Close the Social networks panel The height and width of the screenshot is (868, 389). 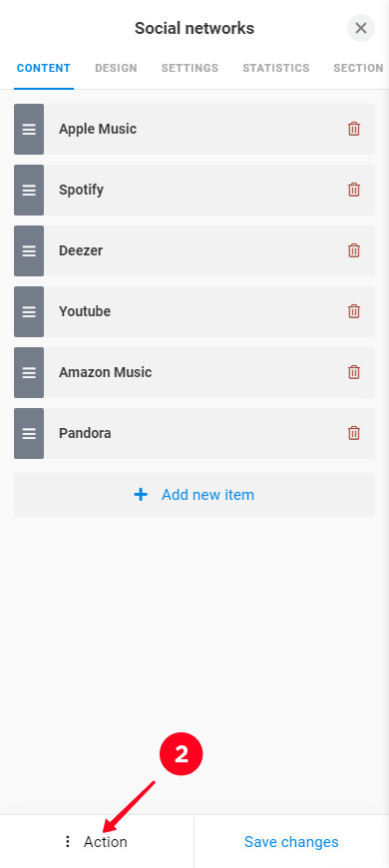pyautogui.click(x=361, y=28)
